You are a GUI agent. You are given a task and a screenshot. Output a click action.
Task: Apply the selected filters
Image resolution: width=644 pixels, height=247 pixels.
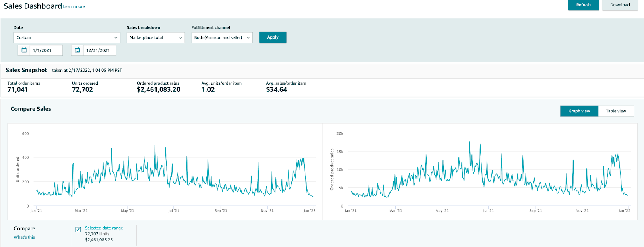(272, 37)
